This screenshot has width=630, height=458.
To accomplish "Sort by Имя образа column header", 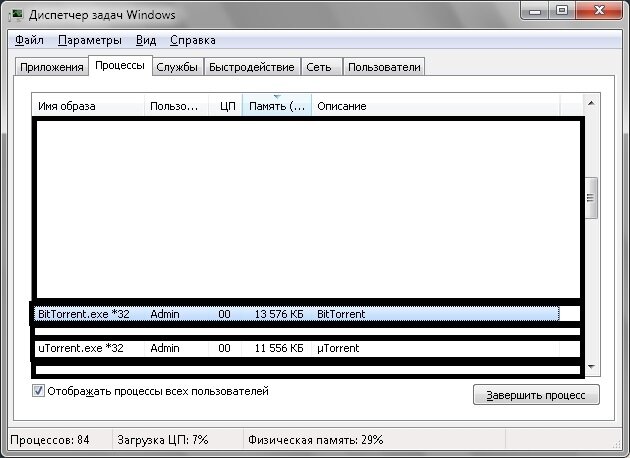I will [x=88, y=106].
